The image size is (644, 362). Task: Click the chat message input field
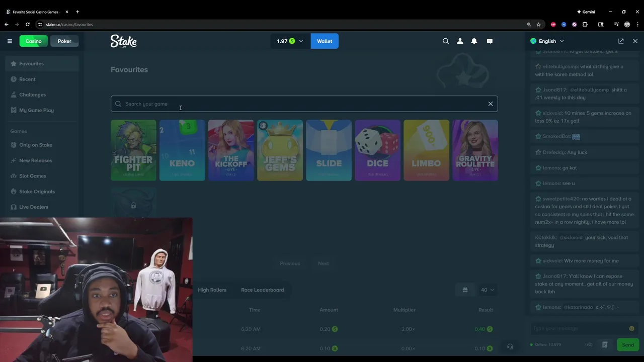click(579, 328)
